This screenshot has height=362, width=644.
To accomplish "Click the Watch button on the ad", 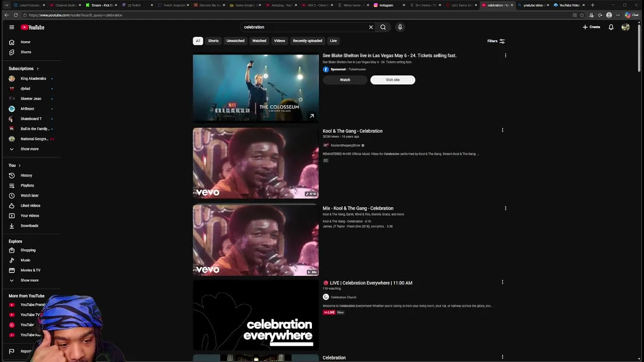I will (x=345, y=79).
